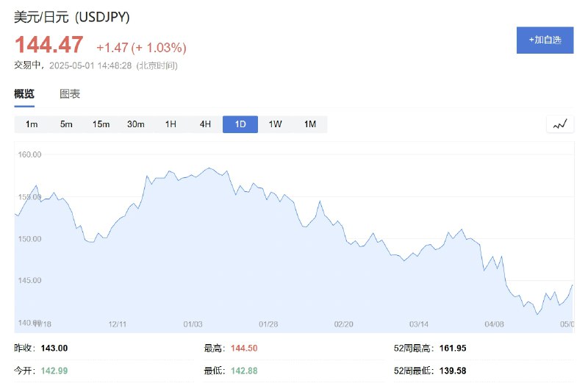The height and width of the screenshot is (389, 588).
Task: Change interval to 1M
Action: click(x=310, y=124)
